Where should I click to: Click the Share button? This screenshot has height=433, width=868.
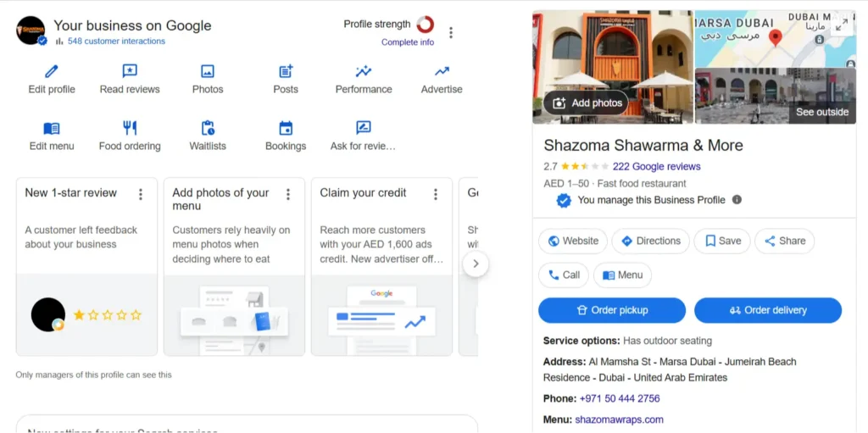784,241
